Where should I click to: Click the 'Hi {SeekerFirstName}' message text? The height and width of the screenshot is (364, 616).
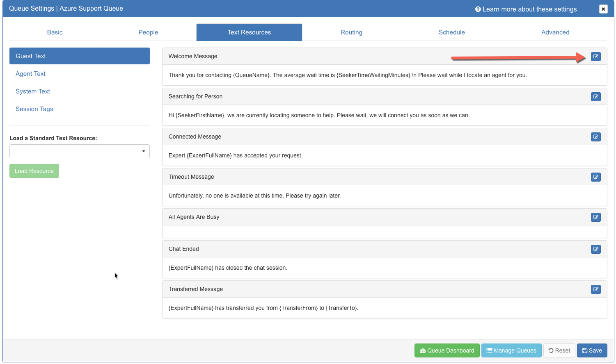coord(319,115)
